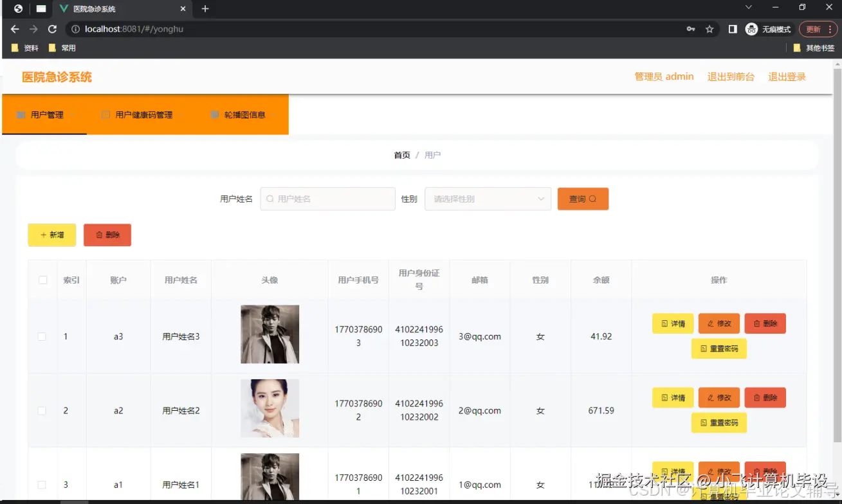Check the row checkbox for user a3
This screenshot has width=842, height=504.
42,336
